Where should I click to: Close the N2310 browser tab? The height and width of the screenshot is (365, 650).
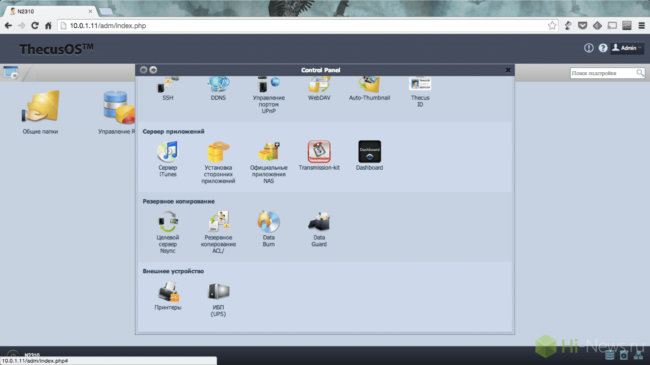click(90, 11)
